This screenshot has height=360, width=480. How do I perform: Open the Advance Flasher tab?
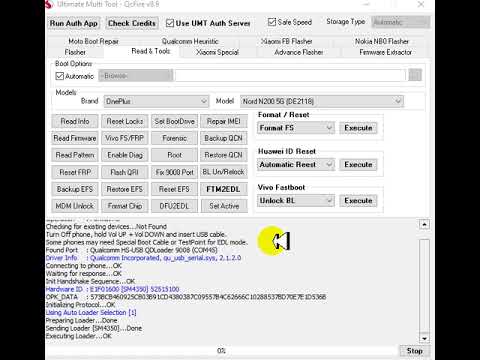(298, 52)
